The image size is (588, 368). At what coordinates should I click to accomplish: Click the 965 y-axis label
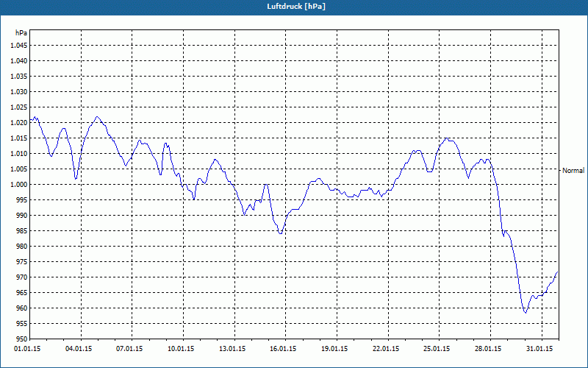click(x=22, y=292)
